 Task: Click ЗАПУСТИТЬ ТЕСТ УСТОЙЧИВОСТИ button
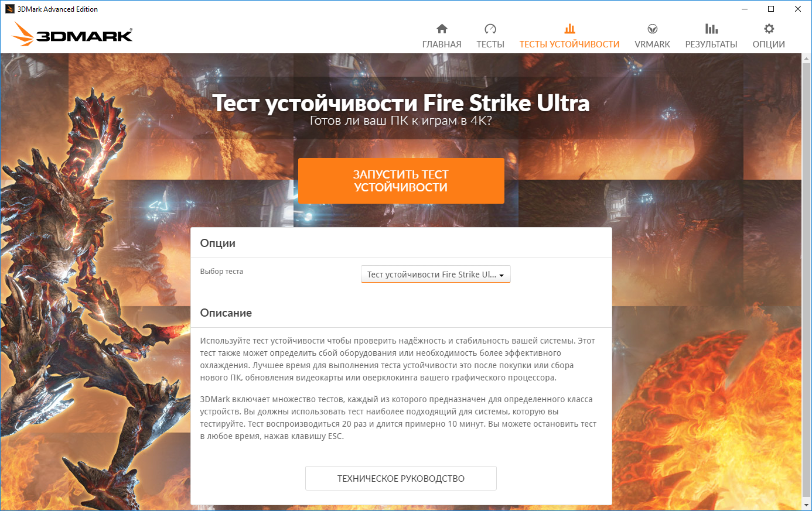coord(401,181)
